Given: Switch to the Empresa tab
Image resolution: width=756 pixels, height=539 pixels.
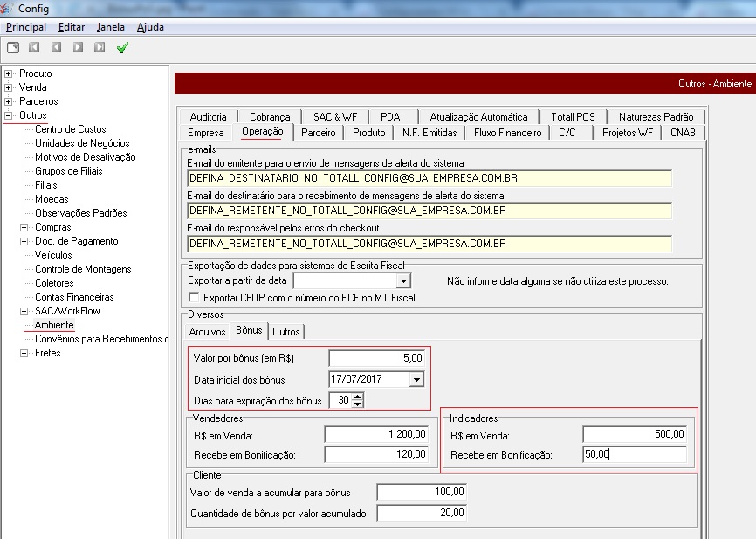Looking at the screenshot, I should [x=206, y=133].
